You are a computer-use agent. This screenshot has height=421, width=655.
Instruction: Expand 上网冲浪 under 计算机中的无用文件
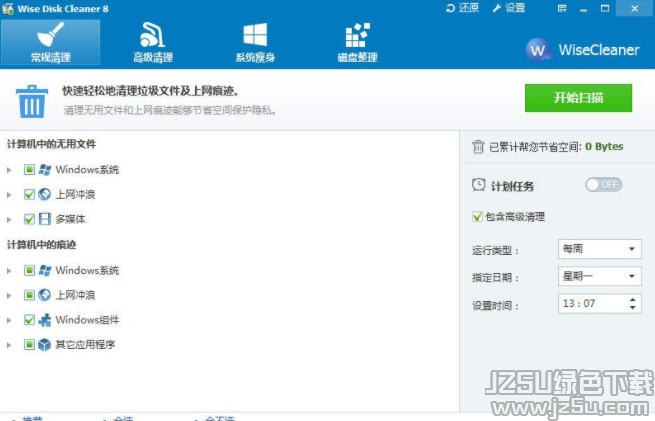[9, 195]
